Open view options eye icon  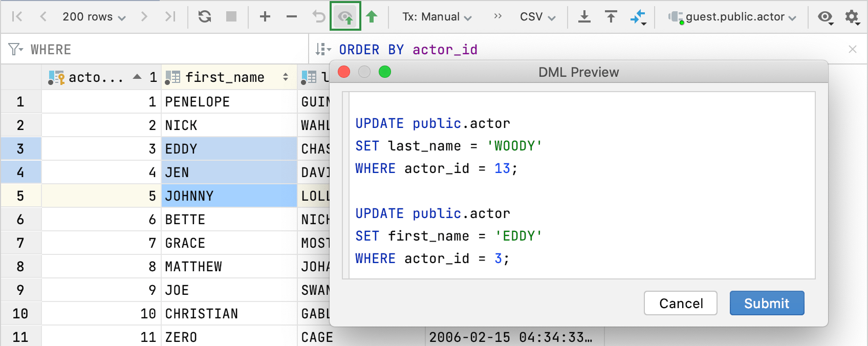click(825, 17)
